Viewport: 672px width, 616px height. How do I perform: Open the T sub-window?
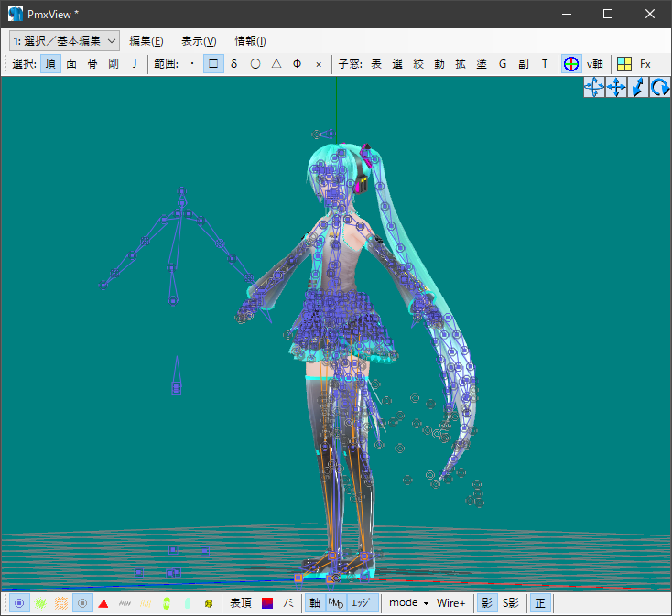545,64
